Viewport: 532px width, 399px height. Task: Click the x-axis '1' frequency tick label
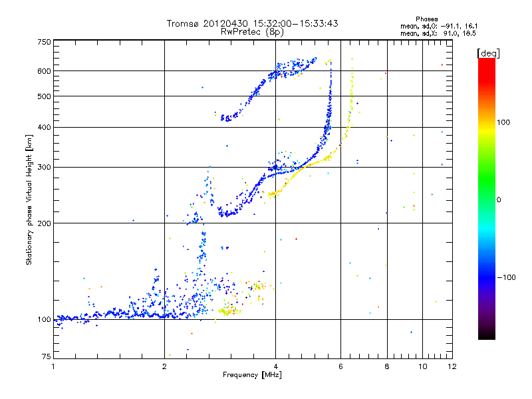tap(53, 366)
